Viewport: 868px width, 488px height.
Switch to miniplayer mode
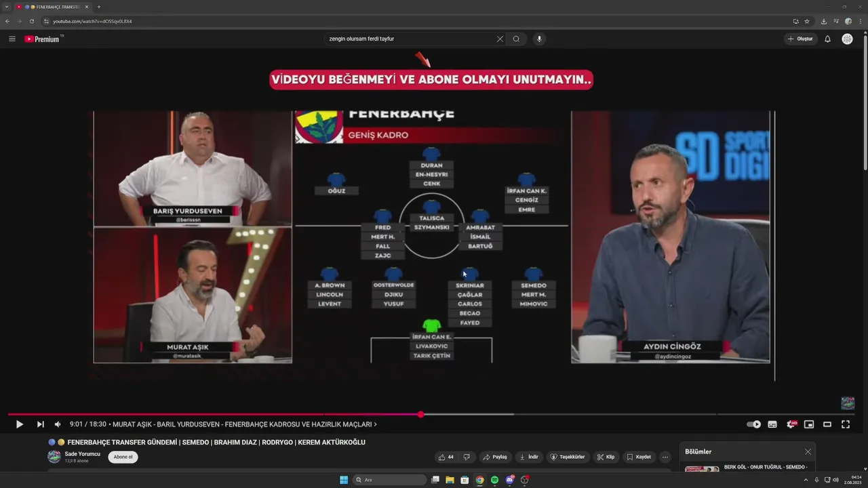[809, 424]
